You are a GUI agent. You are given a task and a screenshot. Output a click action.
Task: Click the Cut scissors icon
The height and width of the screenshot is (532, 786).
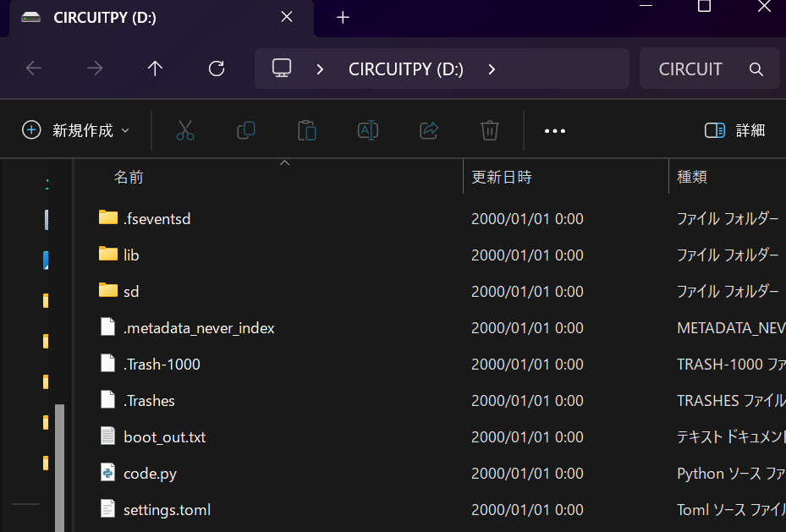185,131
